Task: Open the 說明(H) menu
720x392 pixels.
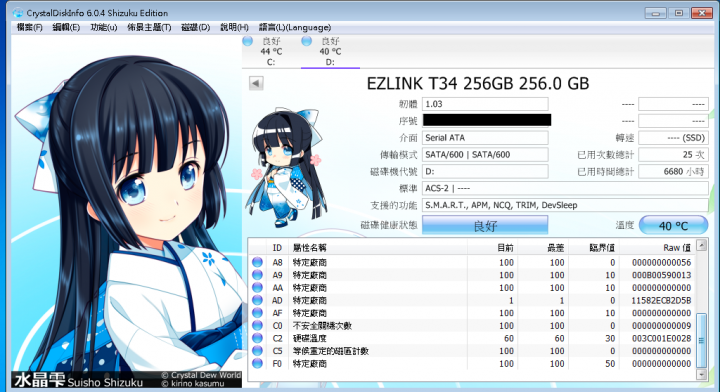Action: [x=234, y=28]
